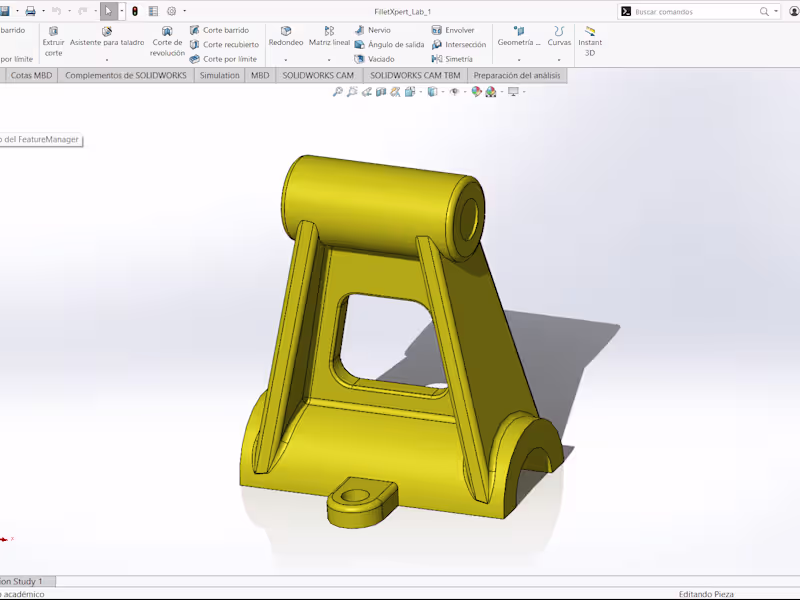The width and height of the screenshot is (800, 600).
Task: Click the Rebuild traffic light icon
Action: [135, 11]
